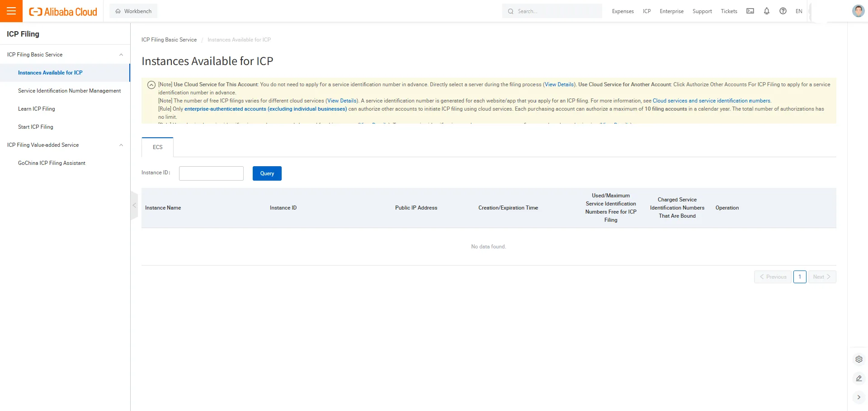Open the Workbench button
This screenshot has height=411, width=868.
point(133,11)
